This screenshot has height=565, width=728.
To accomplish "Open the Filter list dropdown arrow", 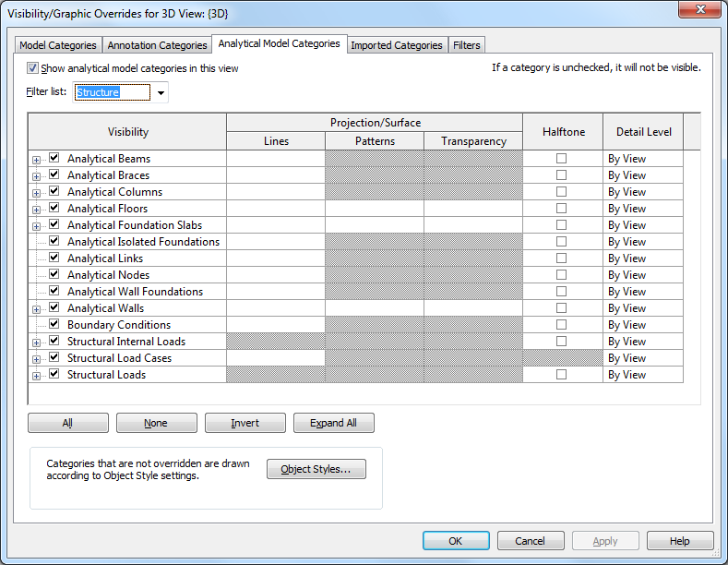I will [x=161, y=92].
